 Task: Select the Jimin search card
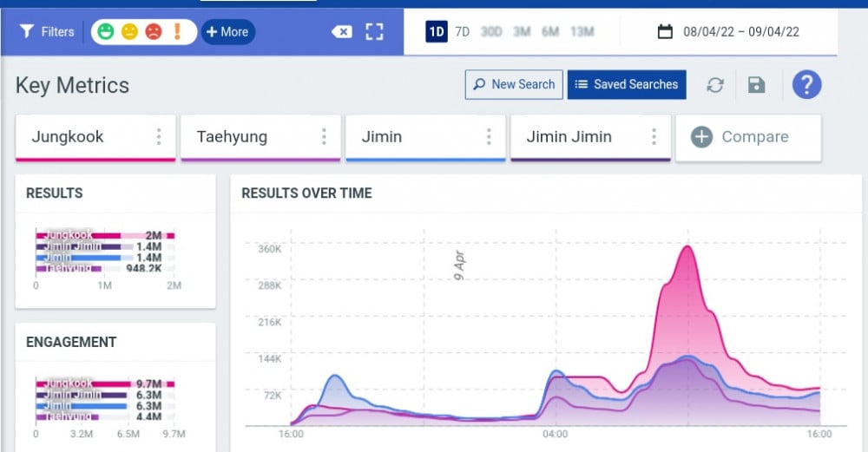[425, 137]
